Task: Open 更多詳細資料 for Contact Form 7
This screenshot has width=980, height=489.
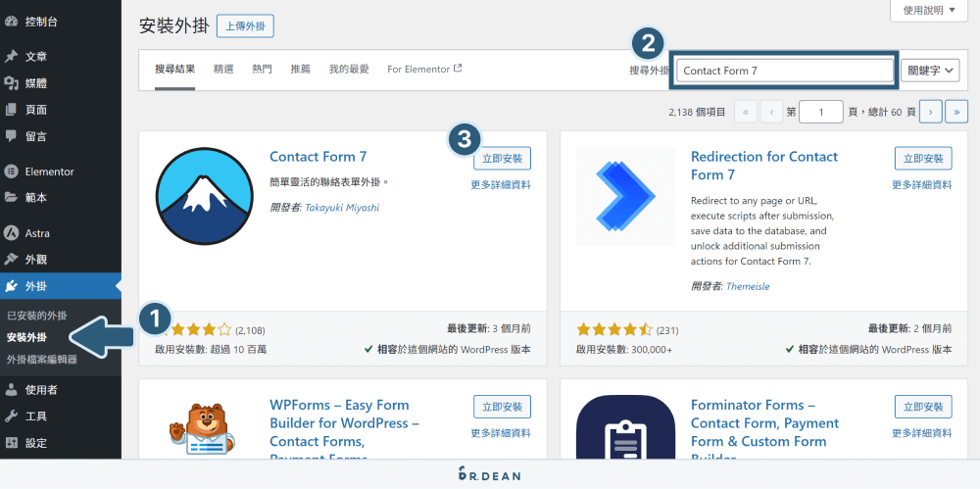Action: point(501,184)
